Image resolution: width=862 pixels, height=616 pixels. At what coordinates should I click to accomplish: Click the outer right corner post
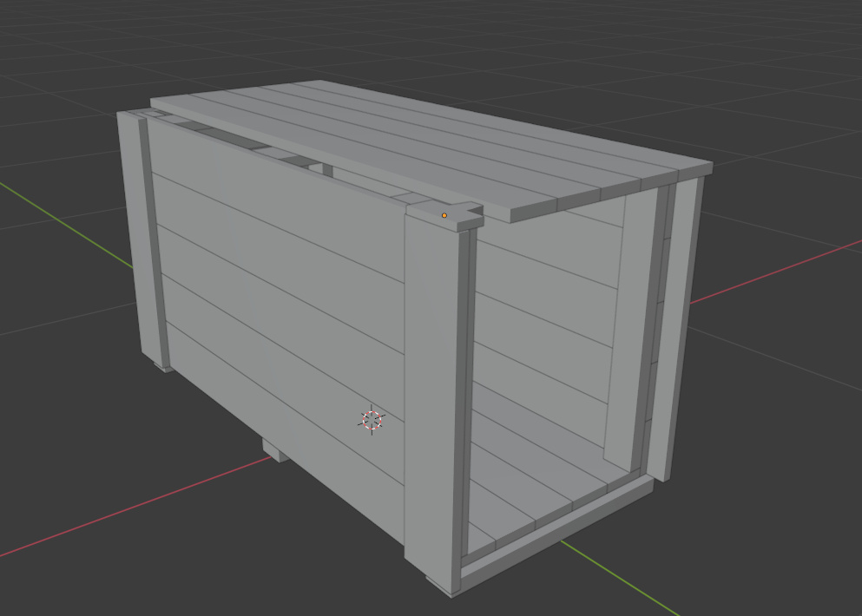(x=681, y=321)
